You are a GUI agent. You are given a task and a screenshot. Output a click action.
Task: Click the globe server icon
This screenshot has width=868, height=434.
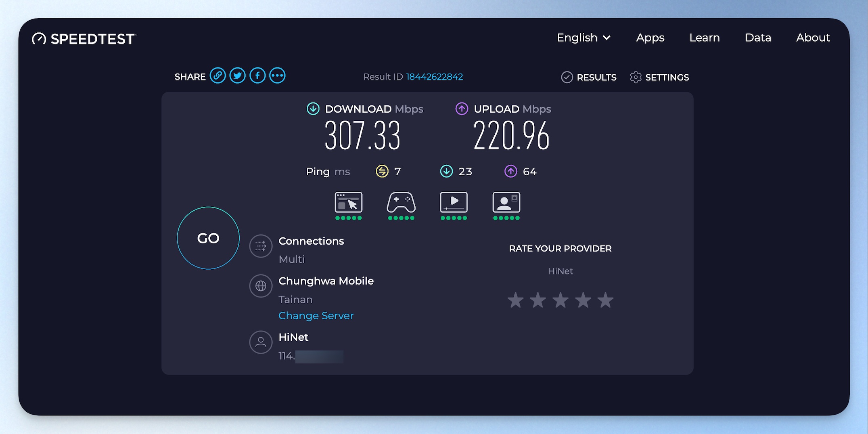261,286
